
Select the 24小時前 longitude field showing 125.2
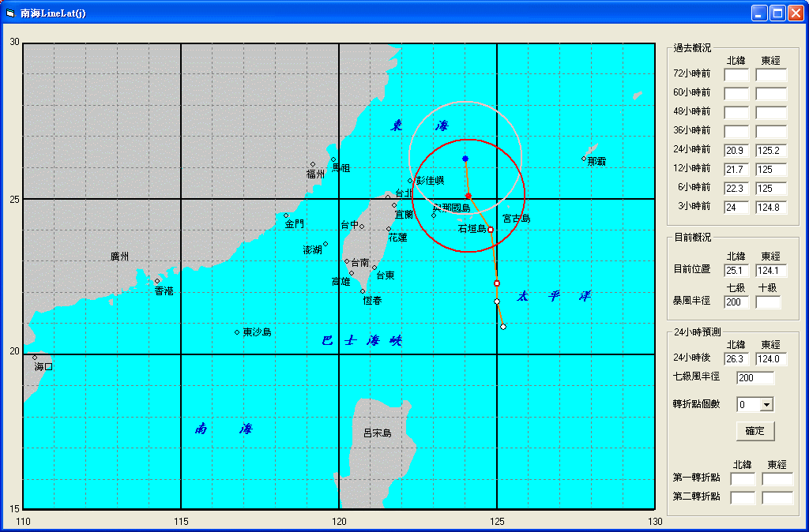[771, 151]
